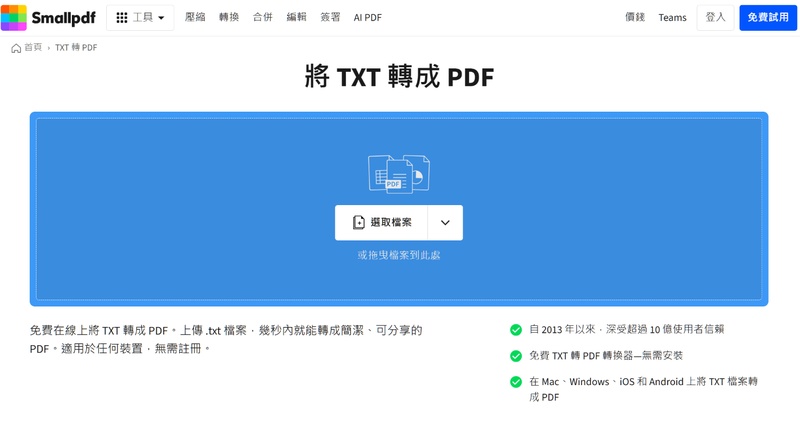
Task: Open the 工具 grid menu icon
Action: point(121,18)
